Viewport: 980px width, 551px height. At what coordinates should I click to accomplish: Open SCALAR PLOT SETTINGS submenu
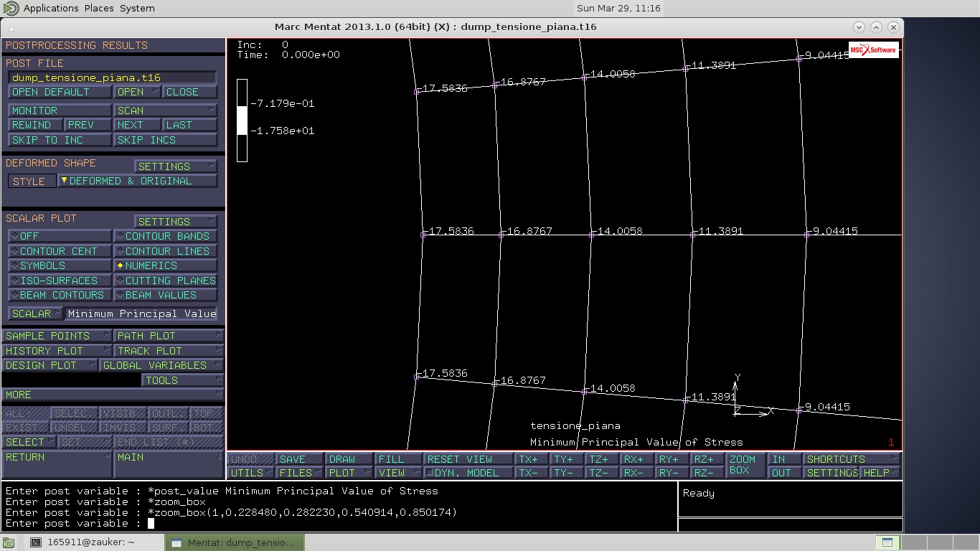(x=175, y=222)
